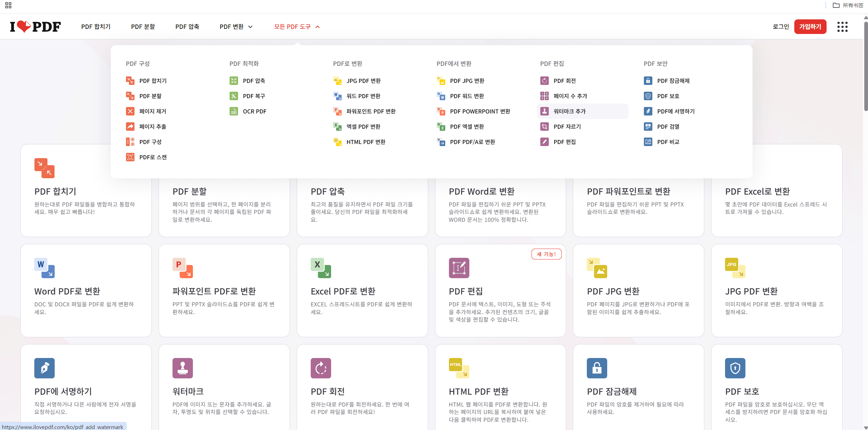Viewport: 868px width, 430px height.
Task: Click the PDF 회전 card icon
Action: pos(321,368)
